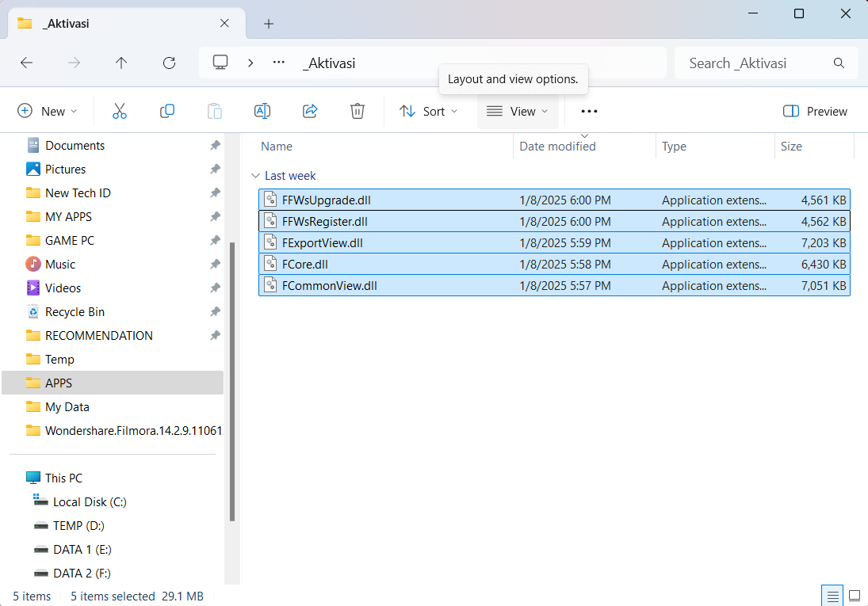
Task: Open the See more options menu
Action: (589, 112)
